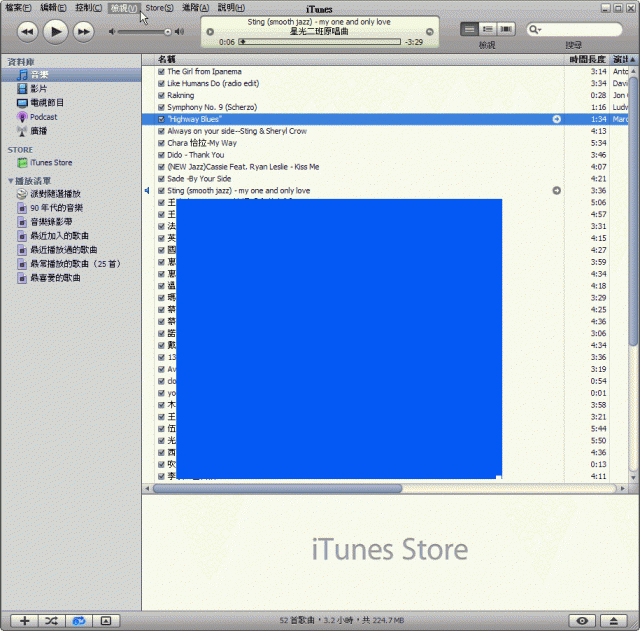Switch to list view
This screenshot has width=640, height=631.
coord(469,29)
